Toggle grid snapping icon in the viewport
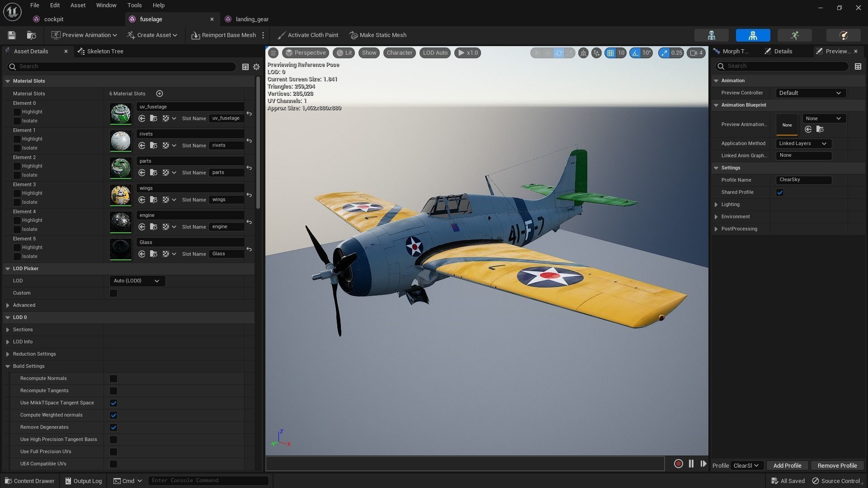 (x=611, y=53)
